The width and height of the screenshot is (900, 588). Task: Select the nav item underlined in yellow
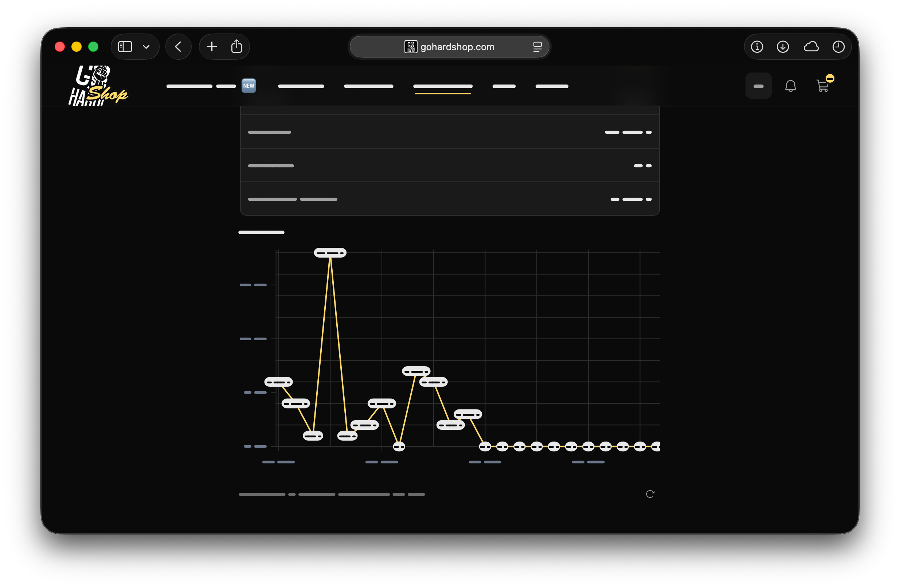(x=443, y=87)
